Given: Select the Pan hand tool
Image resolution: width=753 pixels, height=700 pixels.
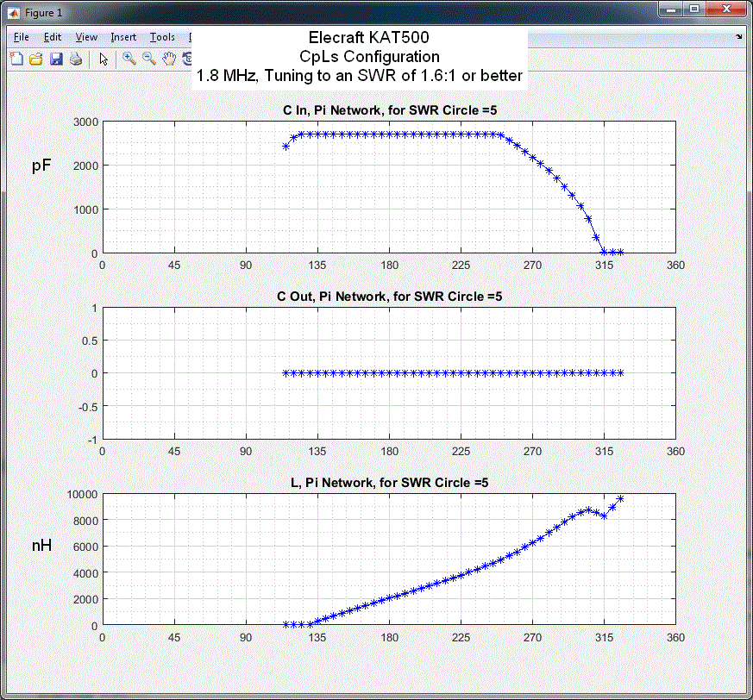Looking at the screenshot, I should [169, 59].
